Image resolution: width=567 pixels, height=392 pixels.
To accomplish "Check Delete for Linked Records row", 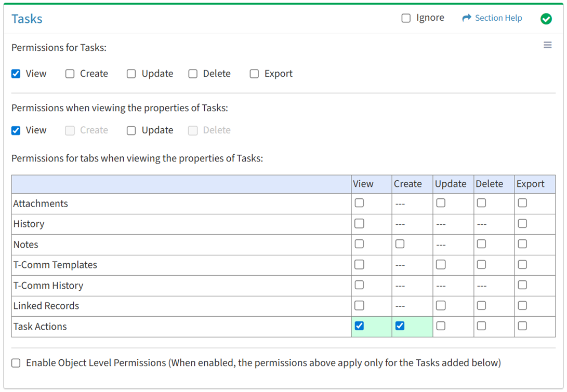I will (481, 306).
